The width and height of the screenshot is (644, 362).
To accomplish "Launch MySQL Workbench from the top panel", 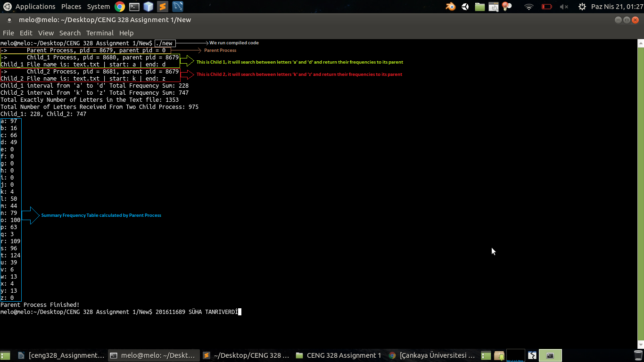I will point(178,7).
